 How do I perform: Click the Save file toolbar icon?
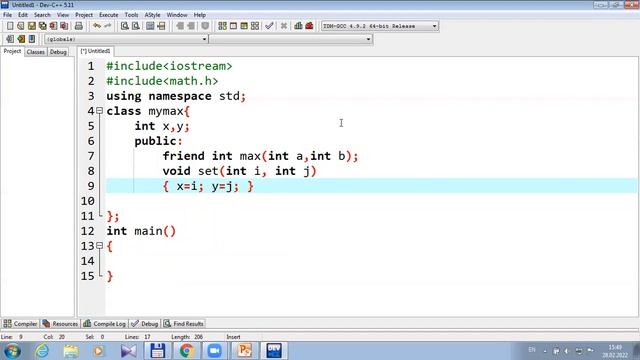pos(32,26)
